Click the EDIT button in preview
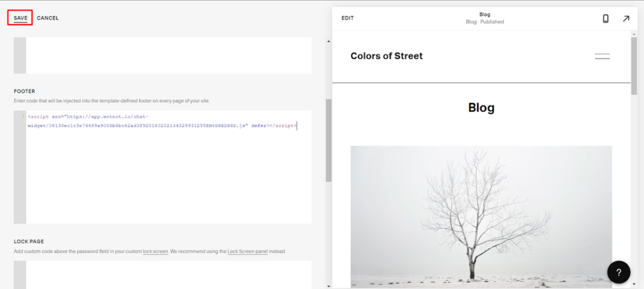This screenshot has width=644, height=289. [348, 18]
